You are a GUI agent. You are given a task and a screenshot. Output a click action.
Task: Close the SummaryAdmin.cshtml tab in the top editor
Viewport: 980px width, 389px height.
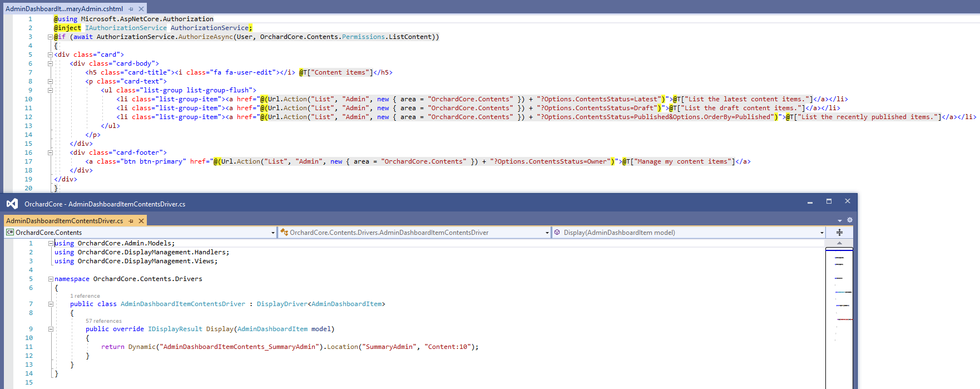pyautogui.click(x=141, y=9)
